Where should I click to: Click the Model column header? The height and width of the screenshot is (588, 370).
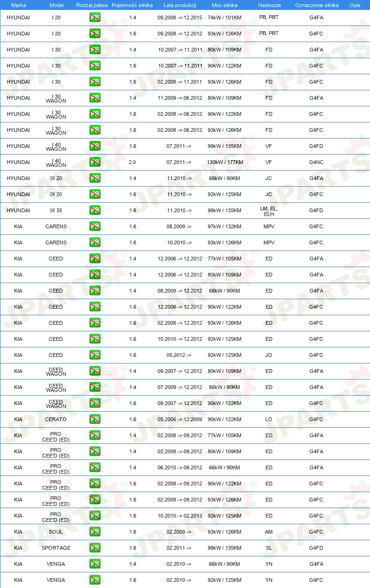tap(56, 5)
